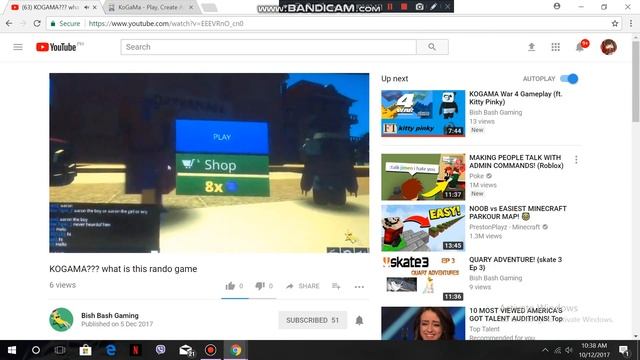Dislike the video with thumbs down
640x360 pixels.
click(x=260, y=286)
